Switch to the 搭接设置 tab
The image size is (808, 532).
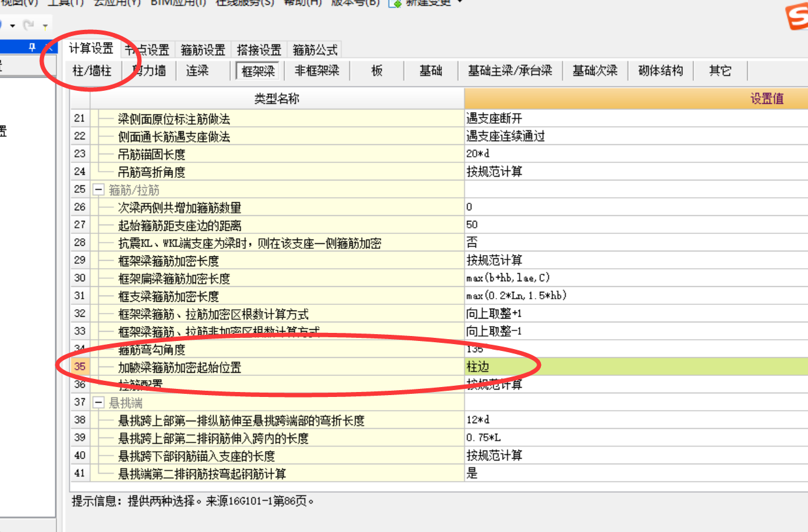coord(259,50)
